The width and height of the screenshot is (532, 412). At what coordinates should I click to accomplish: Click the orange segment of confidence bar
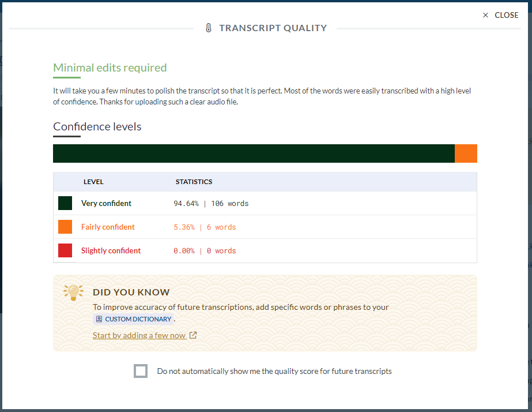(x=466, y=153)
